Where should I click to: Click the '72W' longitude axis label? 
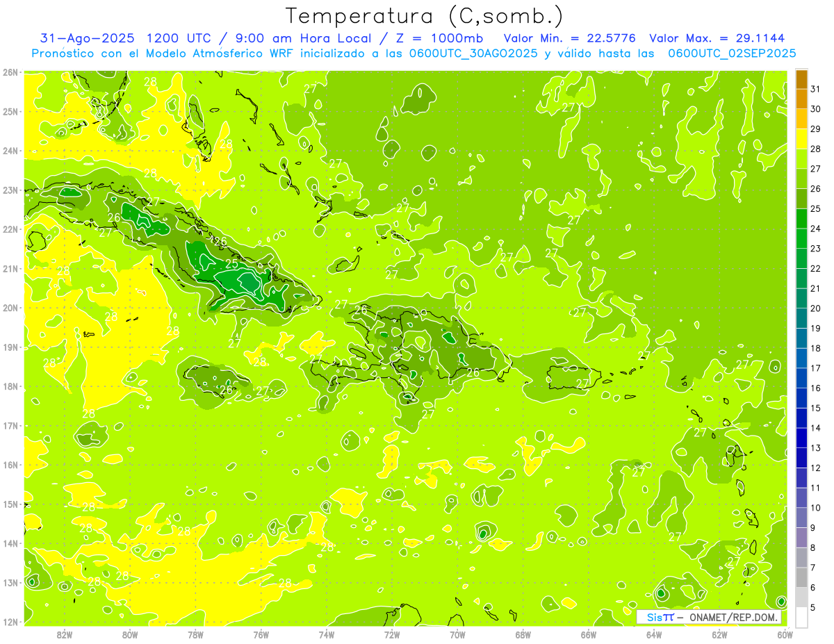click(x=392, y=634)
